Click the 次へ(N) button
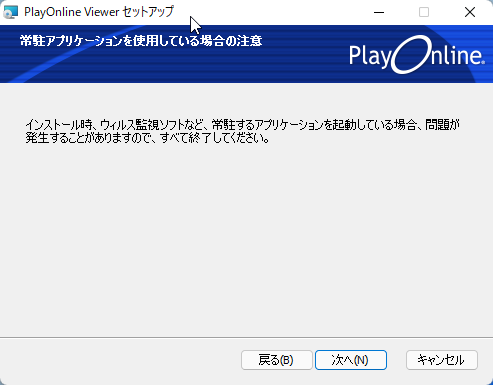 [351, 360]
